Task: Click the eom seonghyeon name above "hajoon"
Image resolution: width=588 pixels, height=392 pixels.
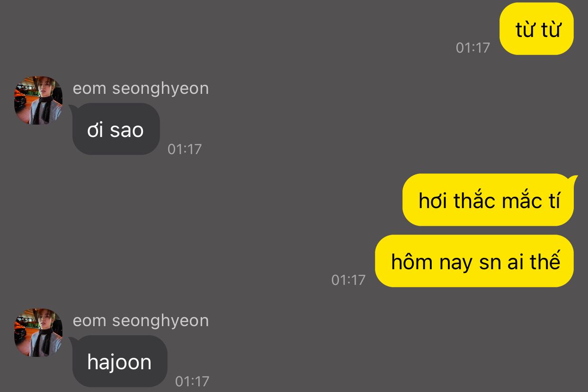Action: click(x=141, y=321)
